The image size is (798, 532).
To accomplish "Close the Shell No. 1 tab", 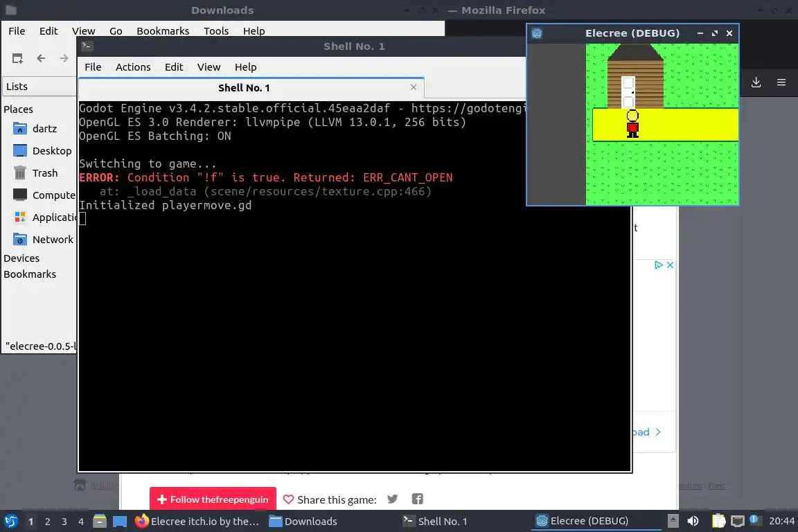I will coord(414,87).
